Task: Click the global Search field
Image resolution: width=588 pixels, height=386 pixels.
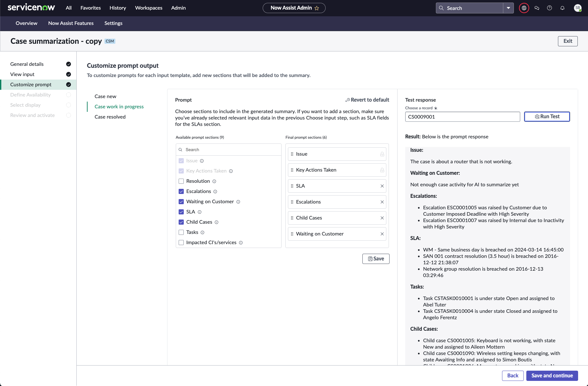Action: click(469, 8)
